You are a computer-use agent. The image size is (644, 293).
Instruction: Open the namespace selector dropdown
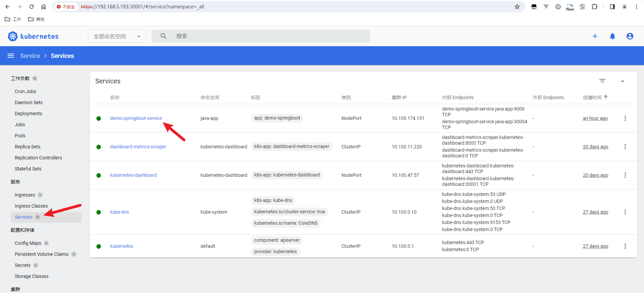tap(117, 36)
